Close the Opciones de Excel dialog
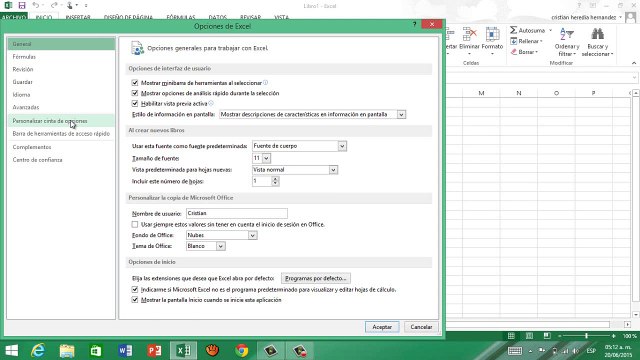640x360 pixels. [x=432, y=24]
